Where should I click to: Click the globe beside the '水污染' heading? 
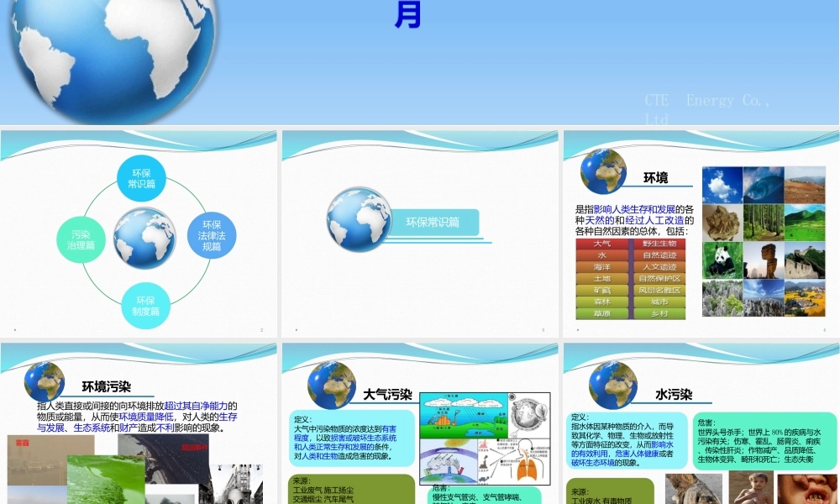click(x=613, y=385)
